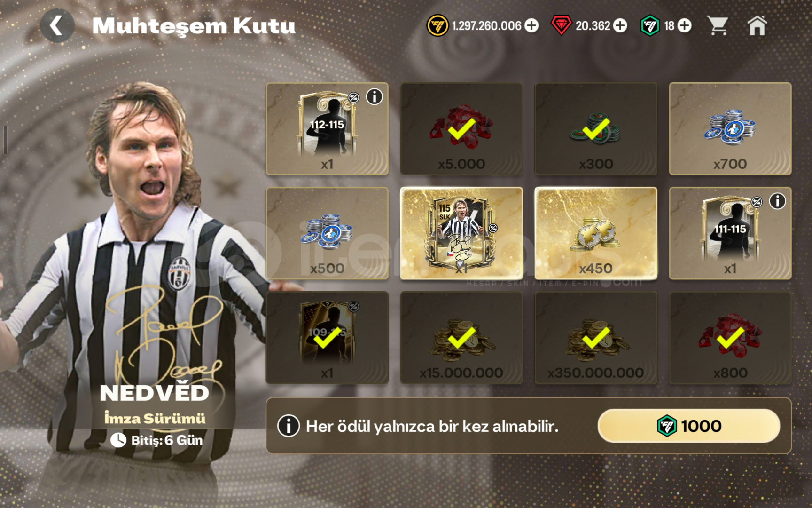Go back using the arrow button

point(57,25)
